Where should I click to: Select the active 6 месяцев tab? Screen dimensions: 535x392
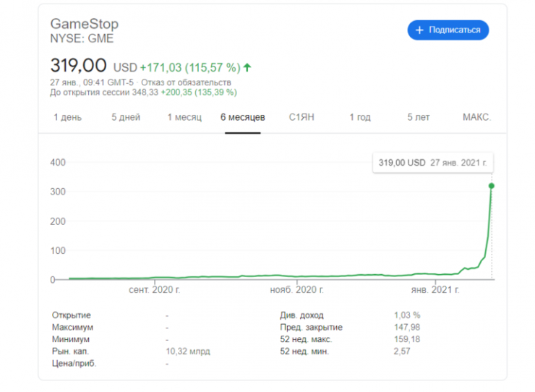tap(243, 117)
